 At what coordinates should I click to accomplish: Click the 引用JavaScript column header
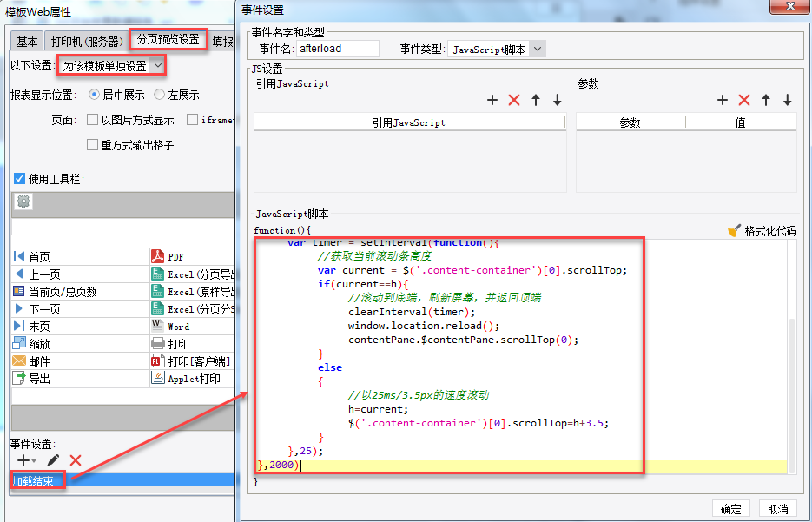pyautogui.click(x=409, y=122)
